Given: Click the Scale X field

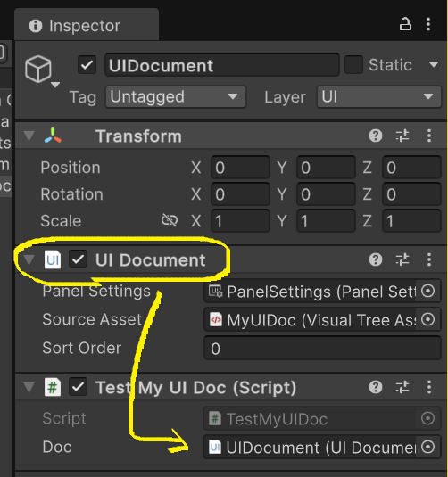Looking at the screenshot, I should pos(241,221).
